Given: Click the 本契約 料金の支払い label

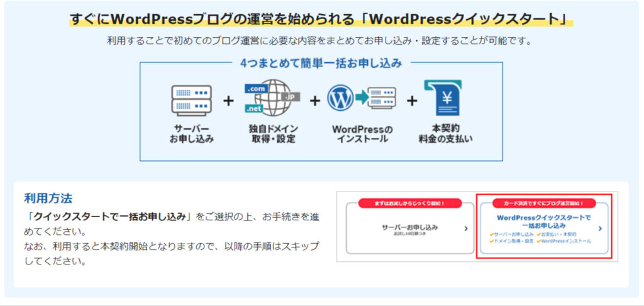Looking at the screenshot, I should click(446, 134).
